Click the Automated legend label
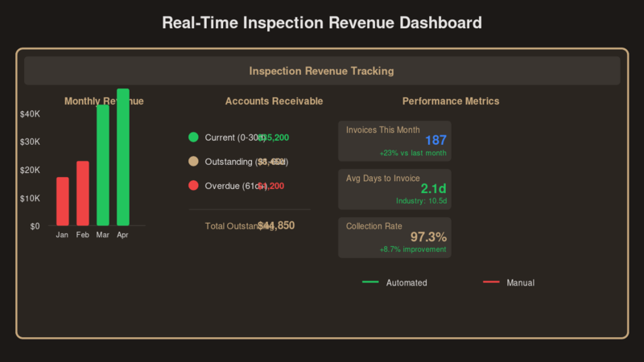Image resolution: width=644 pixels, height=362 pixels. [x=407, y=283]
